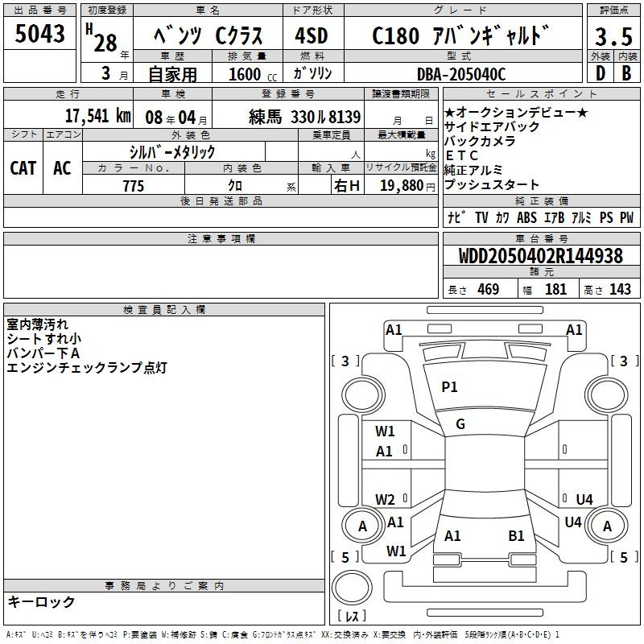Click the spare tire circle above [レス]
644x644 pixels.
pyautogui.click(x=352, y=588)
